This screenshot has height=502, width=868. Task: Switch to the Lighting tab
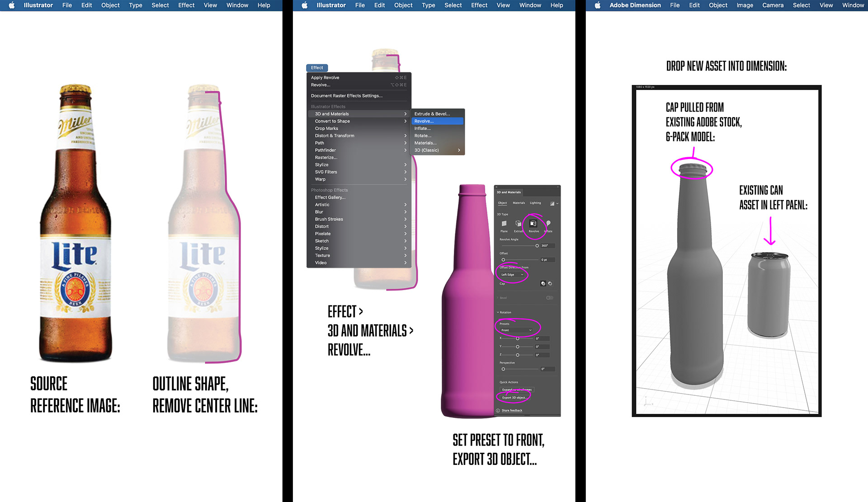(x=535, y=203)
